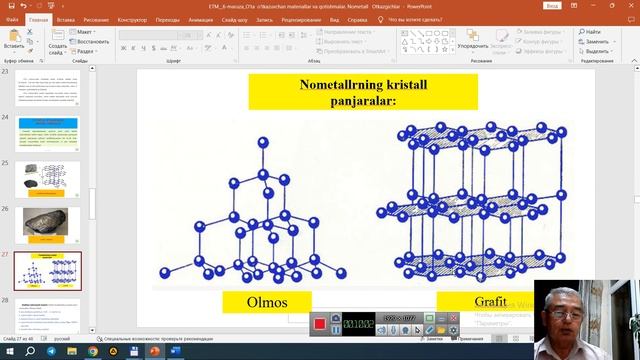Select the triangle shape in shapes gallery
The height and width of the screenshot is (360, 640).
point(404,41)
